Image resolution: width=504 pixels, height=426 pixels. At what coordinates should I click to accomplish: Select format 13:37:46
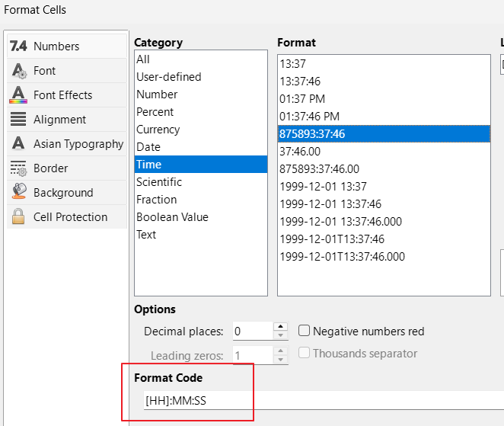384,82
